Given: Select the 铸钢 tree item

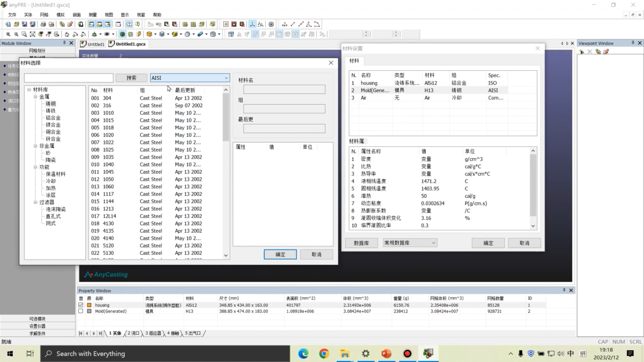Looking at the screenshot, I should point(50,104).
